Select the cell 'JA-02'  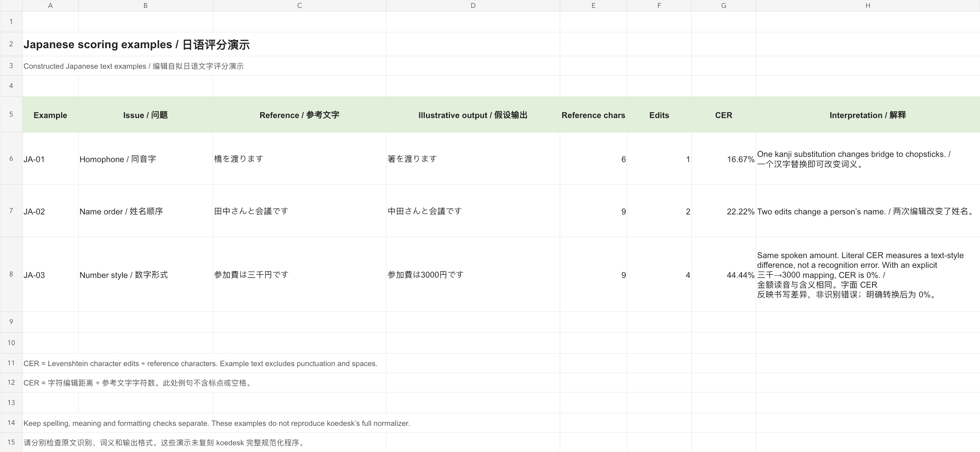click(x=50, y=211)
